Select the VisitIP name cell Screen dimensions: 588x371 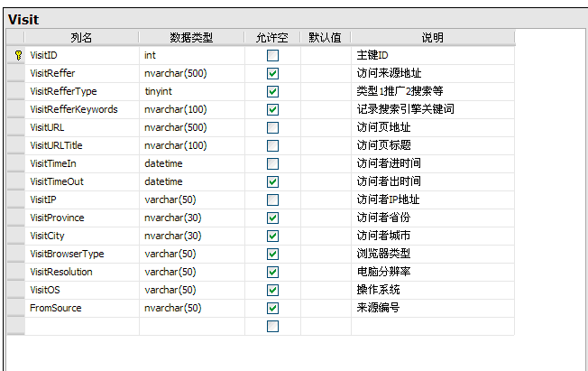coord(82,199)
